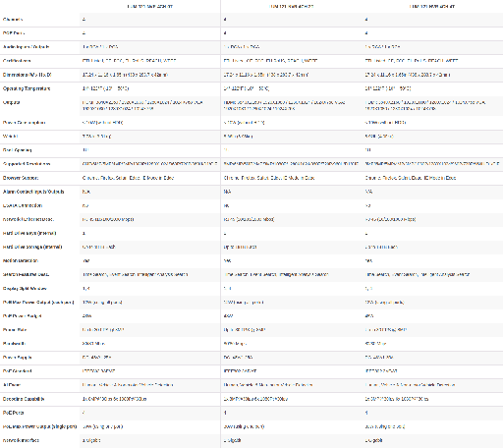503x448 pixels.
Task: Select the Audio Inputs/Outputs row label
Action: tap(26, 47)
